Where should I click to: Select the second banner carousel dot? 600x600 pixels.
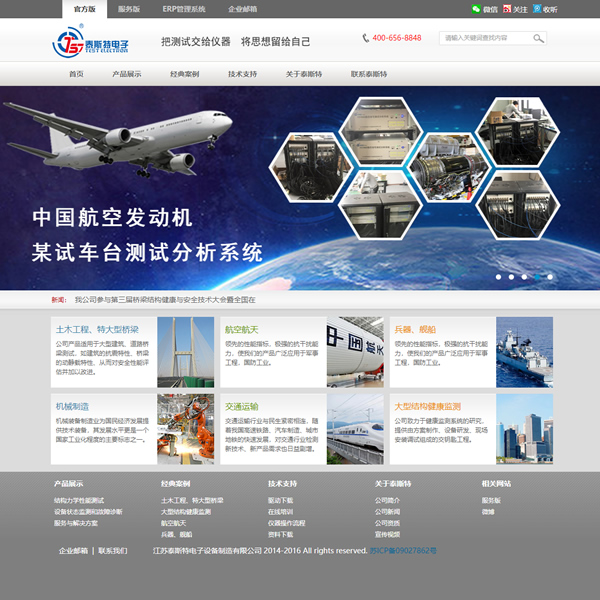coord(511,276)
